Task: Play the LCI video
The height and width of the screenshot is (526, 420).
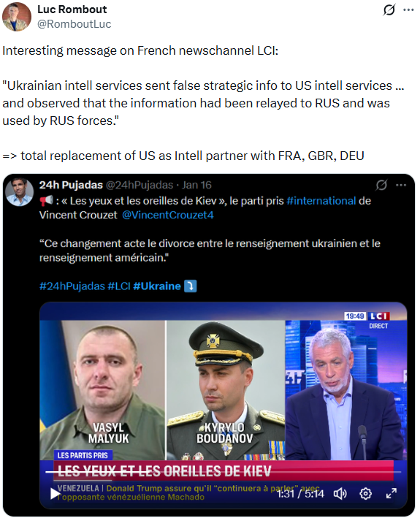Action: pos(55,493)
